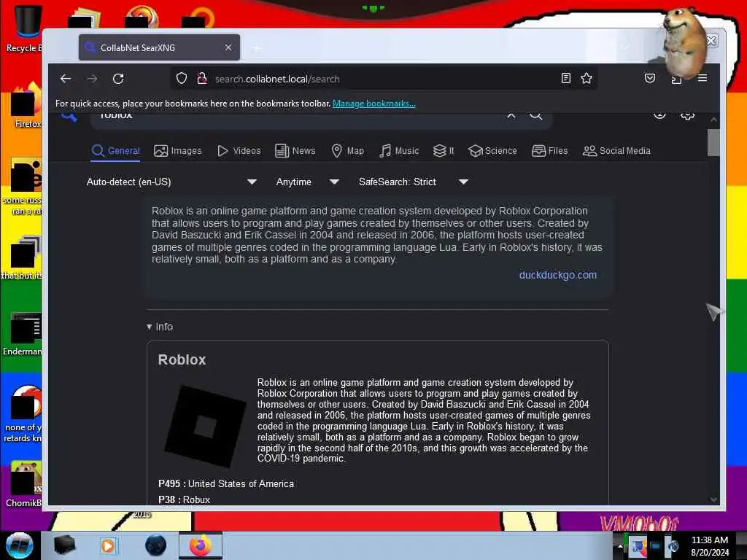This screenshot has width=747, height=560.
Task: Open SearXNG preferences gear icon
Action: click(x=687, y=115)
